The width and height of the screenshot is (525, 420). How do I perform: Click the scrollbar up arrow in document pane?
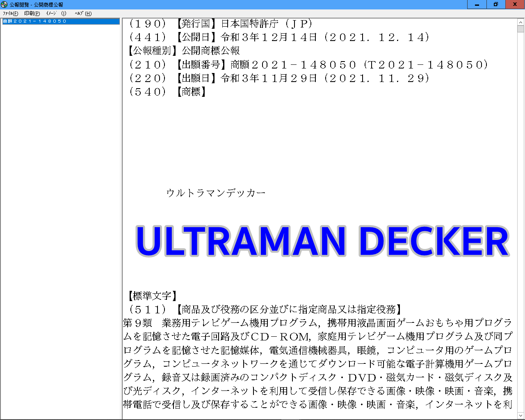click(x=521, y=22)
